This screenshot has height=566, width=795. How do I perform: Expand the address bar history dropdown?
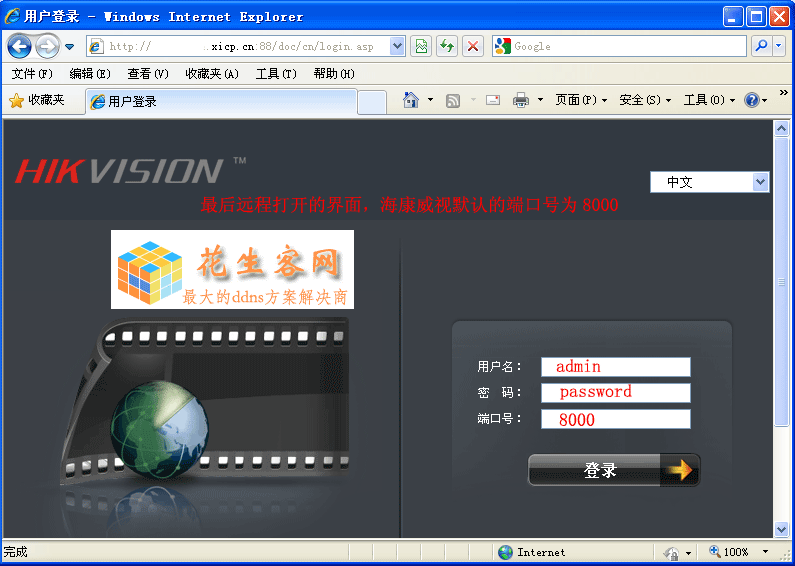pos(397,46)
